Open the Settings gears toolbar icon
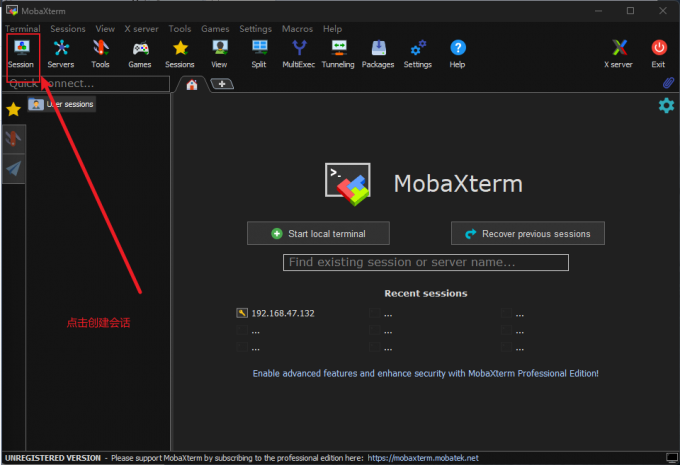The width and height of the screenshot is (680, 465). pos(418,54)
